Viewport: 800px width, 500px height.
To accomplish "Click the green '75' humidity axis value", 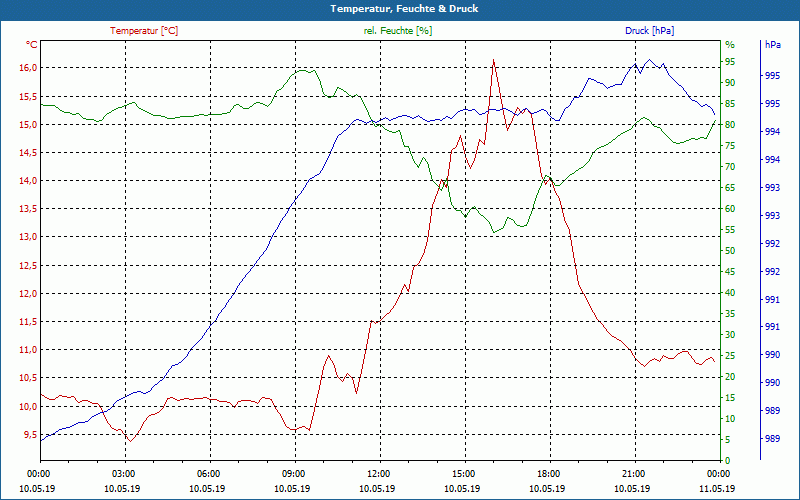I will 730,146.
